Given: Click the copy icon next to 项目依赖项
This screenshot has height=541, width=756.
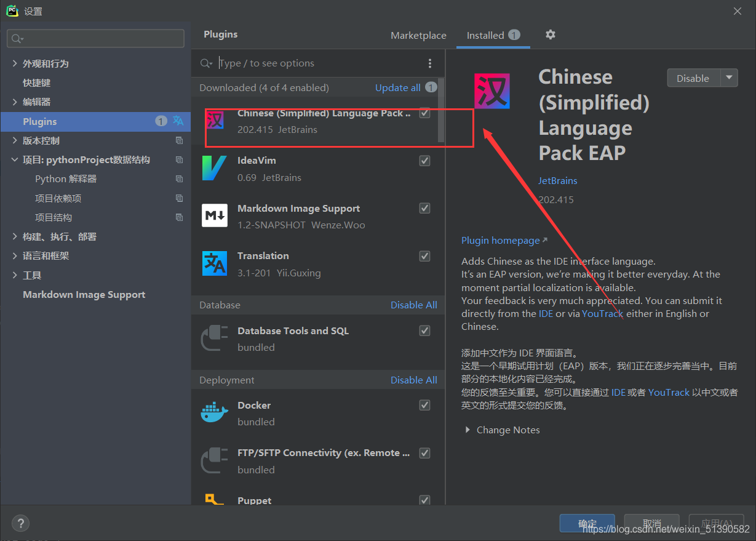Looking at the screenshot, I should [x=179, y=198].
